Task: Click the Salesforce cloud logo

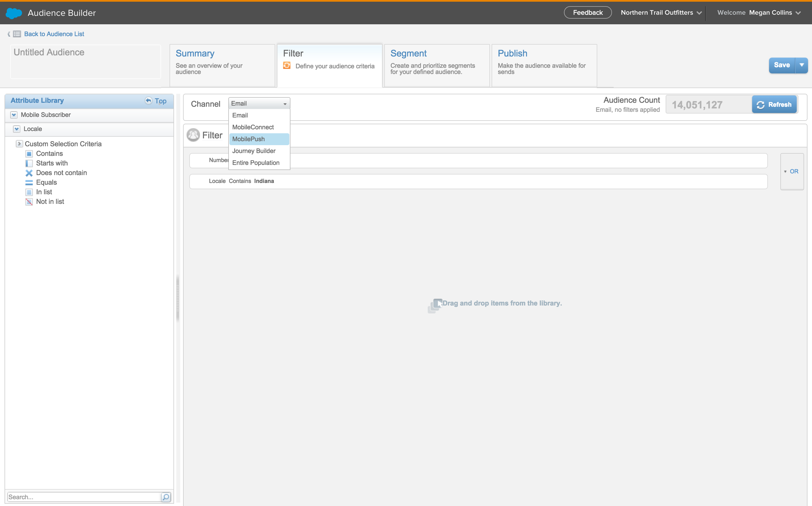Action: [13, 13]
